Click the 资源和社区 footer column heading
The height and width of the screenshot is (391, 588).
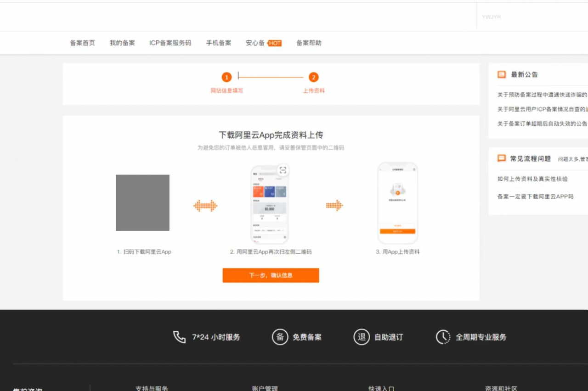pos(501,388)
